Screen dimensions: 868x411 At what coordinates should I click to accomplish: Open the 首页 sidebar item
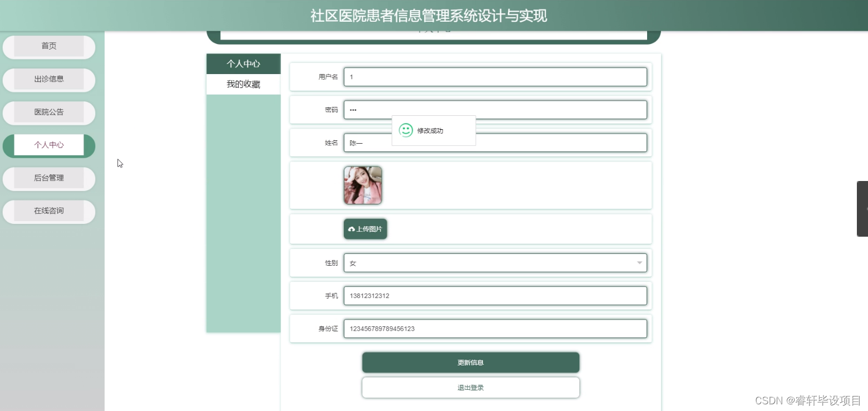pos(48,47)
